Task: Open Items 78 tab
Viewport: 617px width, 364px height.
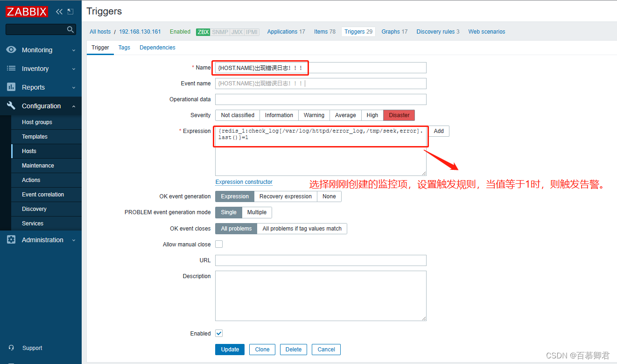Action: (325, 32)
